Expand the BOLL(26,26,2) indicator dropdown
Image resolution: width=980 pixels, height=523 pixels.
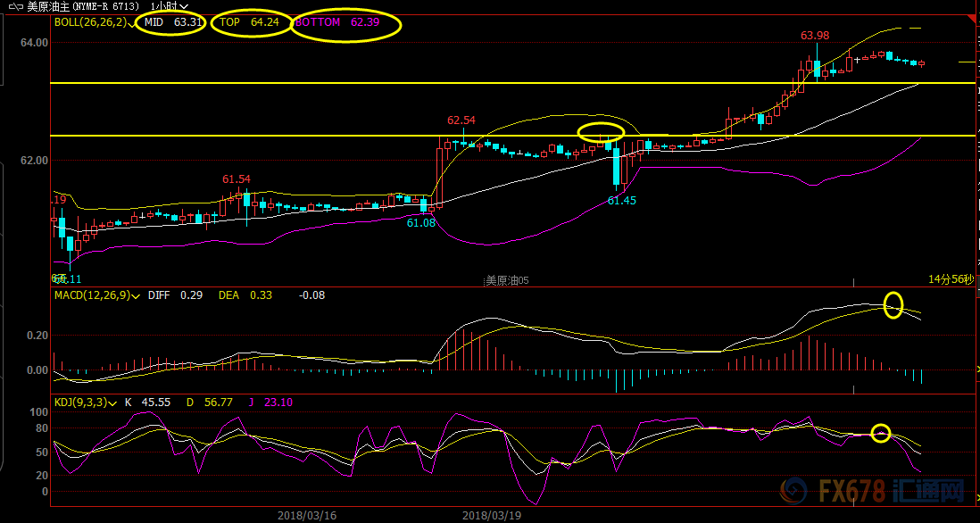click(x=133, y=22)
